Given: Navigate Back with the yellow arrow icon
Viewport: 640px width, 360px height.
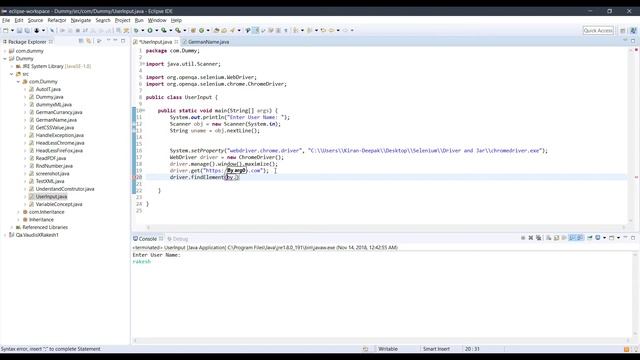Looking at the screenshot, I should click(331, 30).
